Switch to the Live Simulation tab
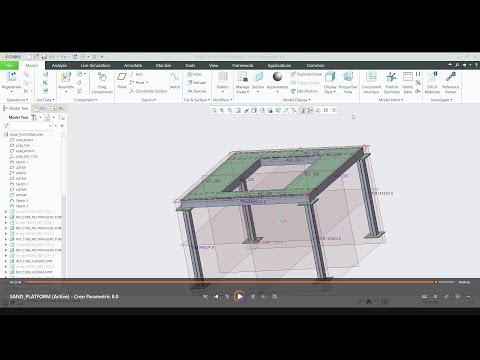This screenshot has width=480, height=360. point(95,65)
